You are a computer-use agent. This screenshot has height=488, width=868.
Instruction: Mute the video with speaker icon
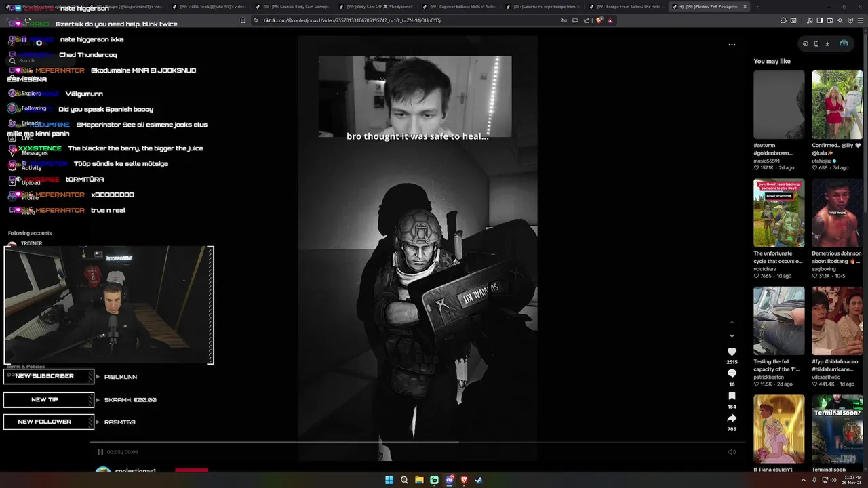[x=732, y=452]
